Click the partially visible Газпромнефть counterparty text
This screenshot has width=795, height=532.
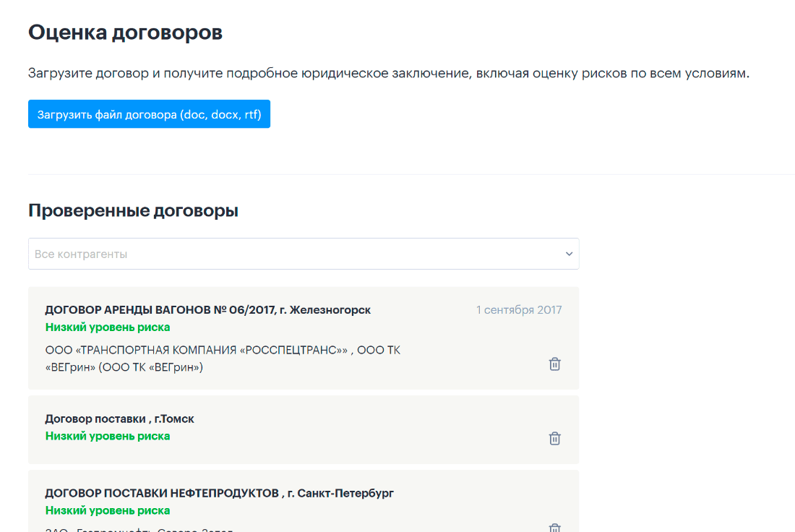click(x=139, y=529)
